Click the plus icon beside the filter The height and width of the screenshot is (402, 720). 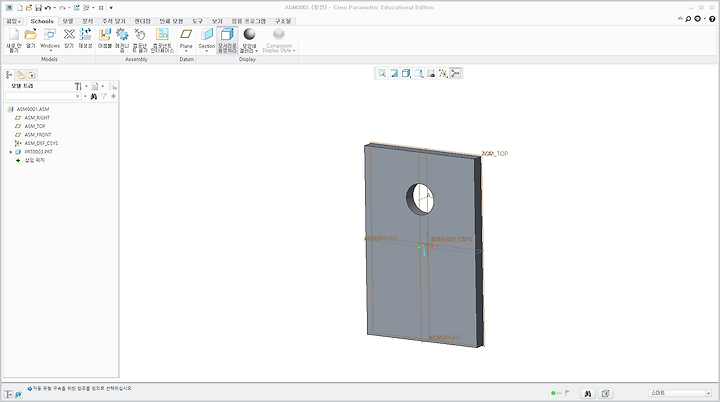pos(113,96)
